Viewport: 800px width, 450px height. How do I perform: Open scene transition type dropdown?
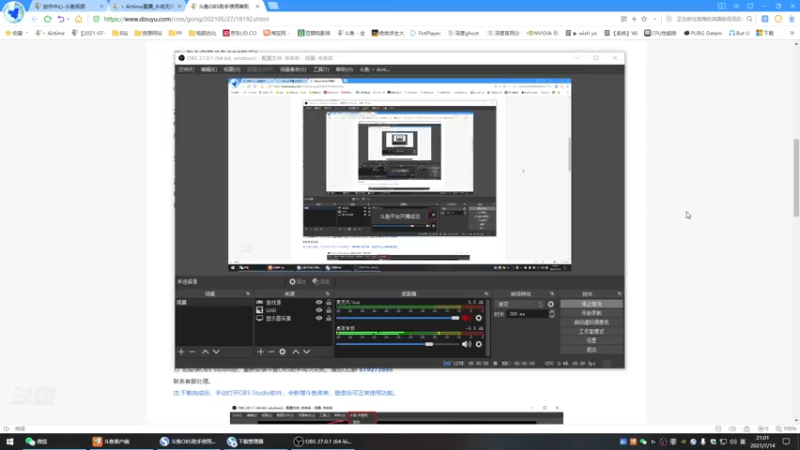click(x=520, y=304)
